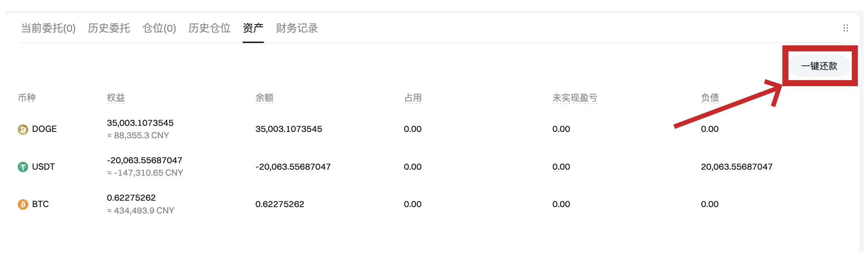Screen dimensions: 868x263
Task: Click the DOGE balance value 35,003.1073545
Action: [x=288, y=129]
